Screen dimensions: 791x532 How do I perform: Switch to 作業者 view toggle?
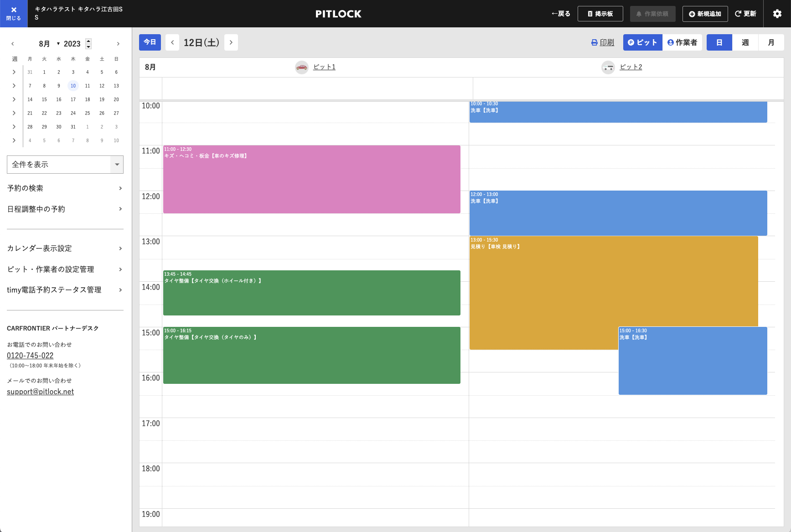click(682, 42)
